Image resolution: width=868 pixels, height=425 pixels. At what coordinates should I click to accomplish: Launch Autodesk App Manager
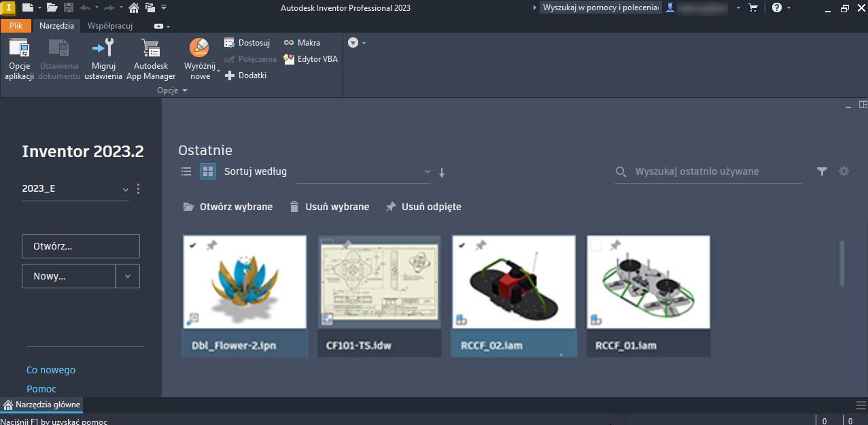pos(151,60)
